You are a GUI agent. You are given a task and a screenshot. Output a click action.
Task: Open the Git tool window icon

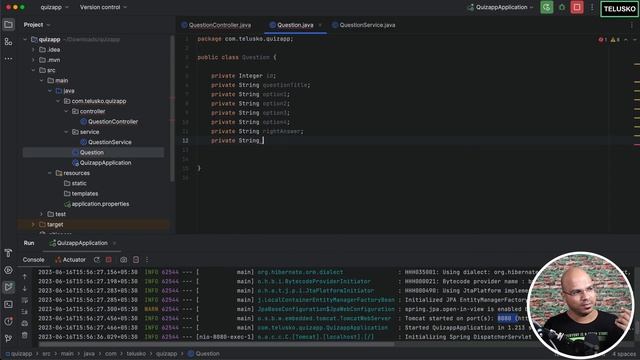[8, 338]
